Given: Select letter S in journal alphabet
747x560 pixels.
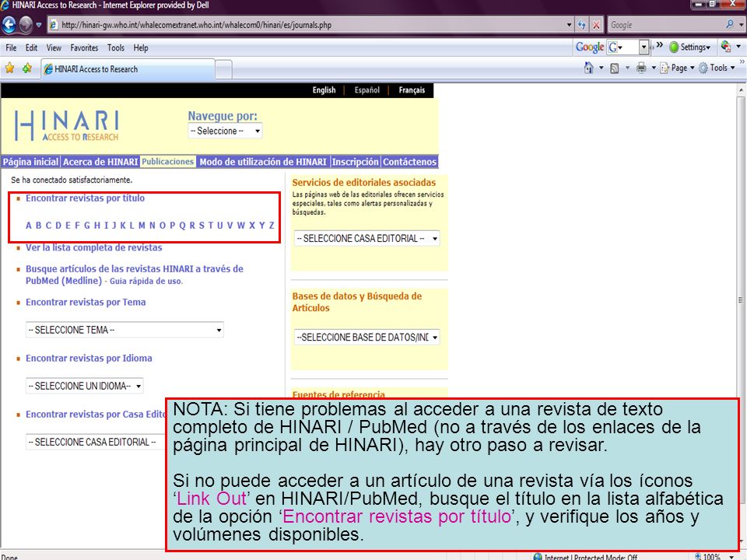Looking at the screenshot, I should click(x=202, y=226).
